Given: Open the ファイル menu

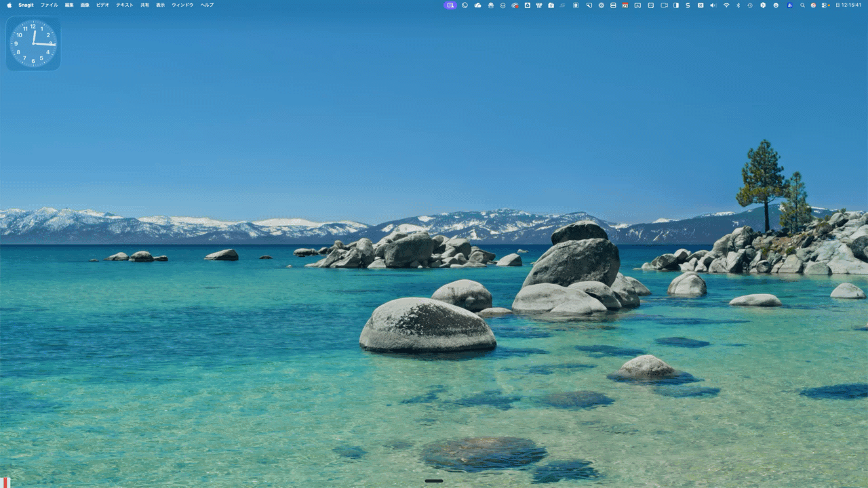Looking at the screenshot, I should point(49,5).
